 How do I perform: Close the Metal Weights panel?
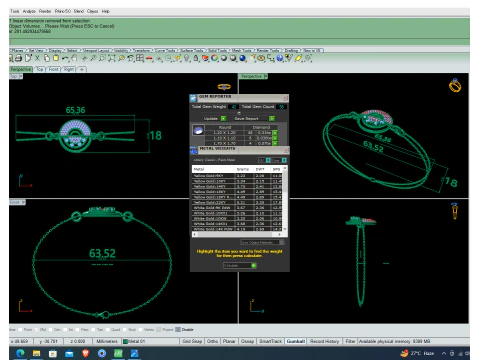point(286,150)
